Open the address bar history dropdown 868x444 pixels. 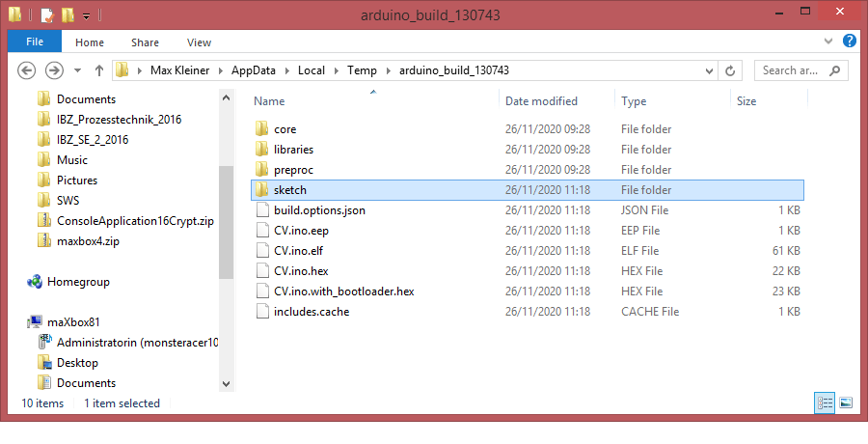(709, 70)
